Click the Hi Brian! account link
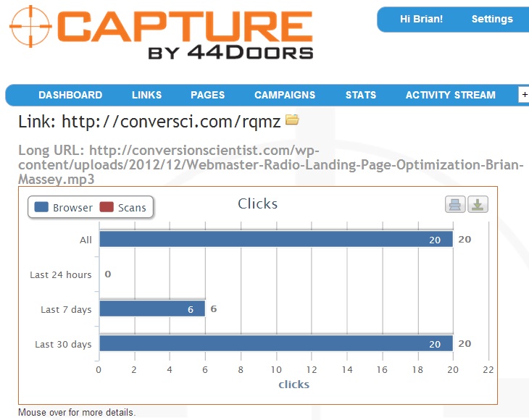The width and height of the screenshot is (529, 420). tap(421, 19)
